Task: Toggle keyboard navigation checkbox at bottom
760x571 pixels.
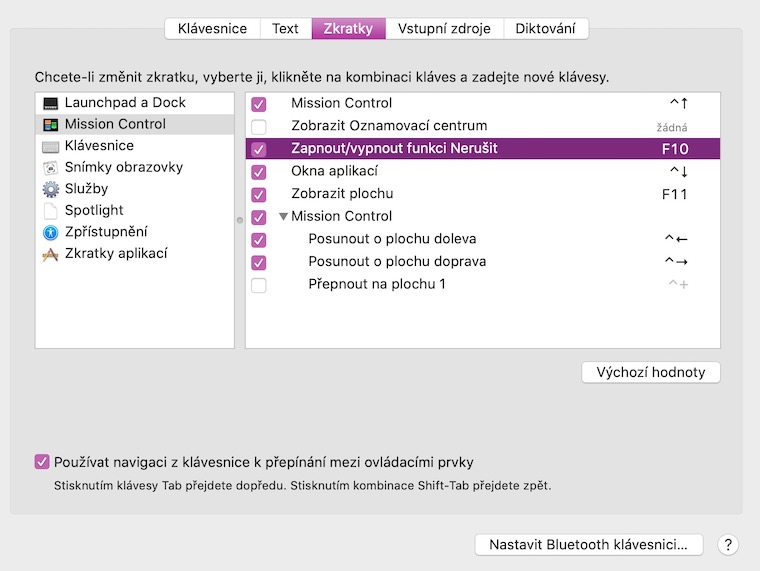Action: pyautogui.click(x=42, y=462)
